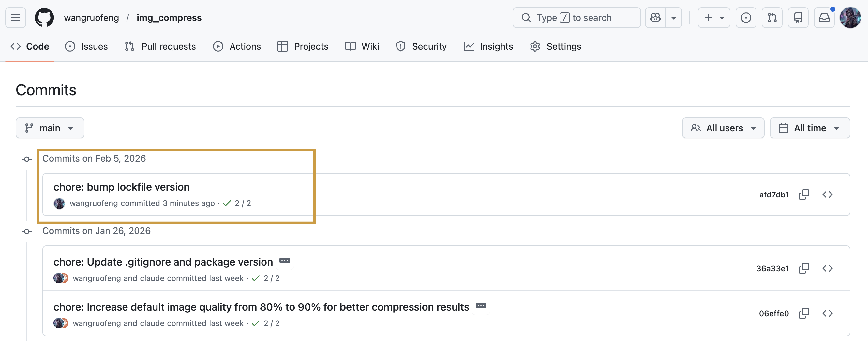Image resolution: width=868 pixels, height=344 pixels.
Task: Browse repository at commit 36a33e1
Action: [x=827, y=269]
